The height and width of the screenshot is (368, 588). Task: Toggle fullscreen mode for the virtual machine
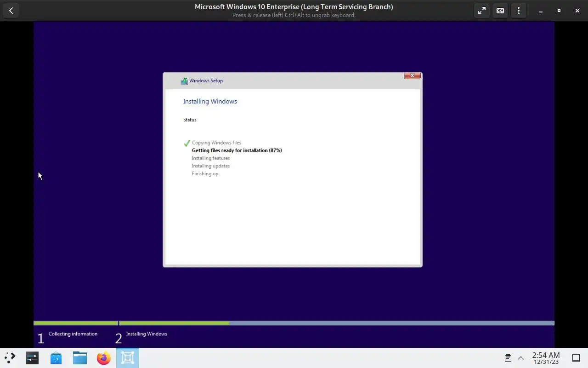tap(482, 11)
